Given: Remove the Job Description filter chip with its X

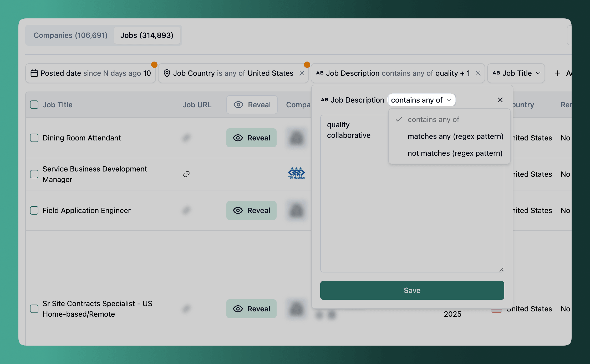Looking at the screenshot, I should [x=478, y=73].
